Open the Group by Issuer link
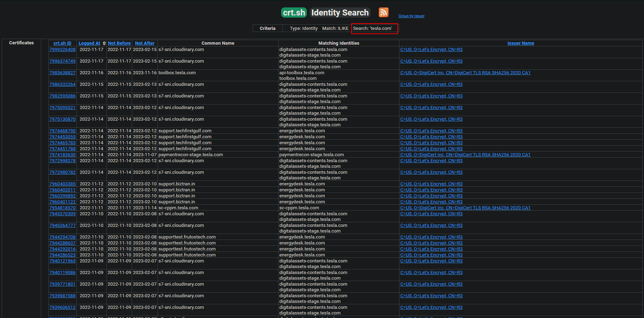Screen dimensions: 644x318 (411, 16)
